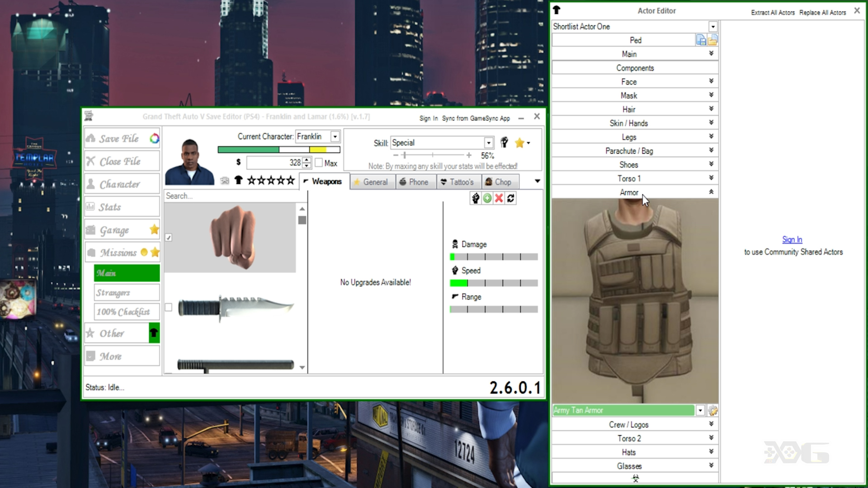Click the weapon Search field
The width and height of the screenshot is (868, 488).
tap(235, 196)
